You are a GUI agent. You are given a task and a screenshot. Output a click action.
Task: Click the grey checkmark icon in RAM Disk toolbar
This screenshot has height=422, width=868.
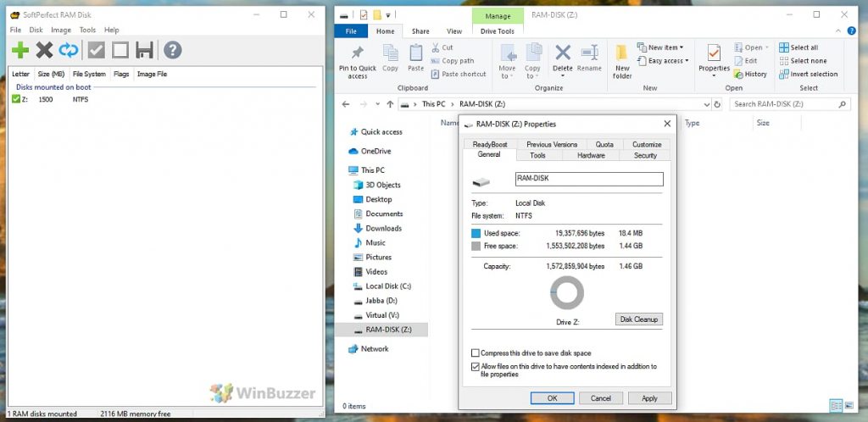(x=97, y=50)
